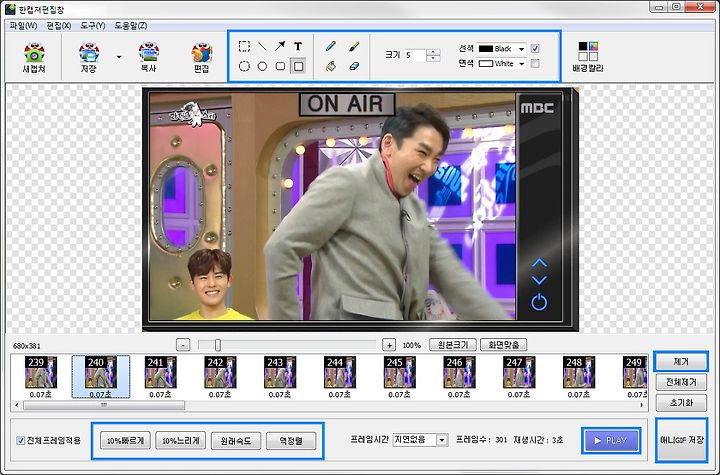This screenshot has height=475, width=720.
Task: Click the zoom out minus button
Action: click(183, 345)
